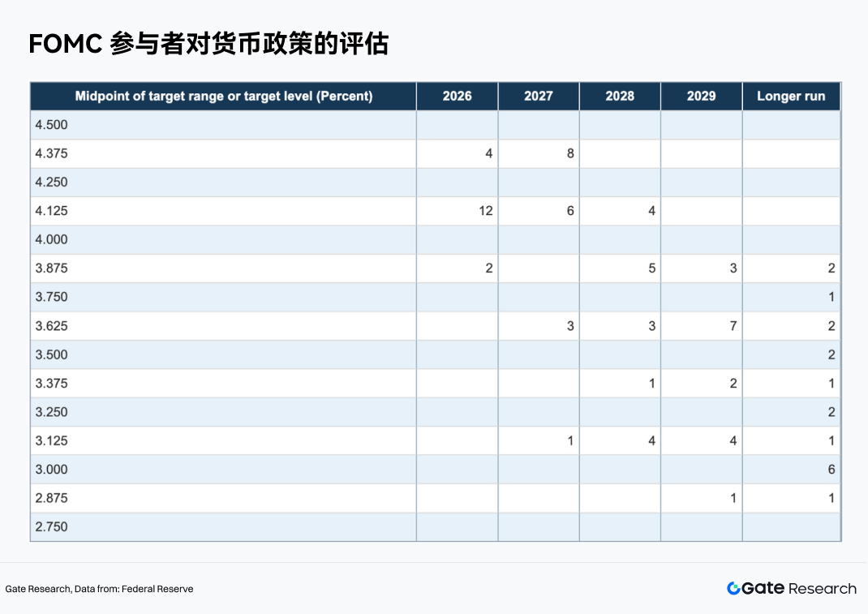
Task: Select the 2027 column header
Action: click(539, 97)
